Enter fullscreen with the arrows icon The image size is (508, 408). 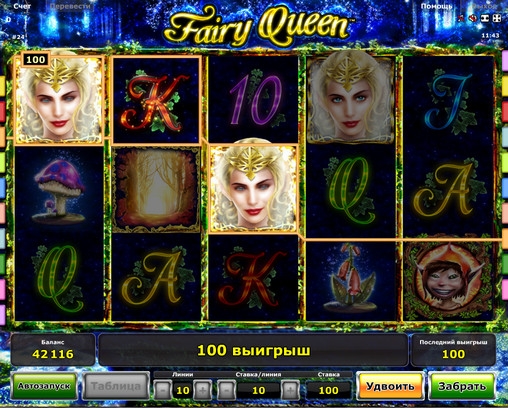click(497, 18)
